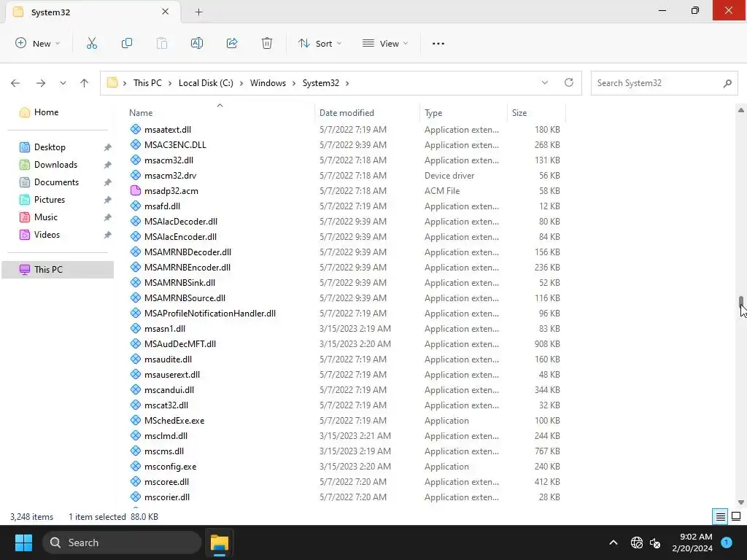Click the Delete trash icon

click(x=267, y=43)
